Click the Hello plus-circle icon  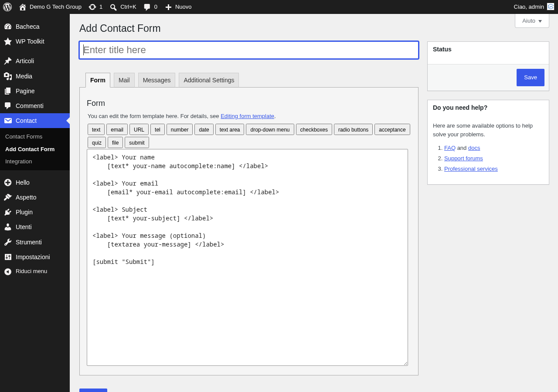(8, 182)
